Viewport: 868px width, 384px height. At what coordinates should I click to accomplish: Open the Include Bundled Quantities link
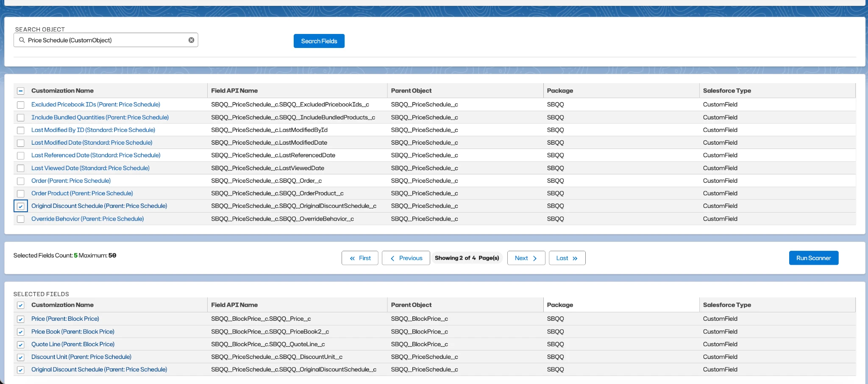click(100, 117)
